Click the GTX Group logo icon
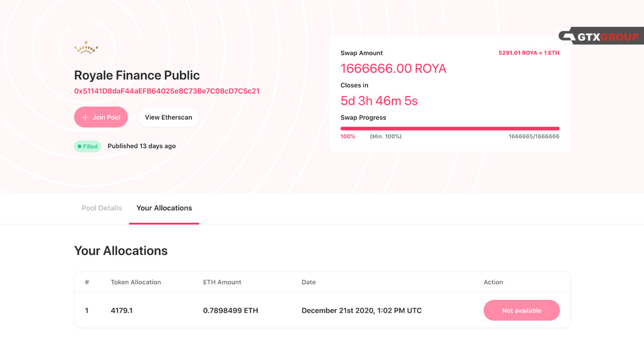644x337 pixels. tap(567, 36)
